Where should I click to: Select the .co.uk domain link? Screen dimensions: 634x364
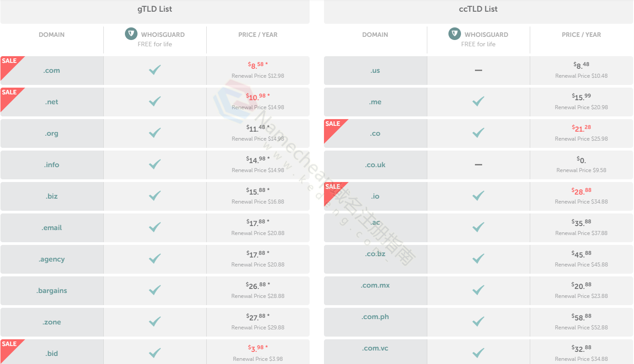pyautogui.click(x=375, y=165)
